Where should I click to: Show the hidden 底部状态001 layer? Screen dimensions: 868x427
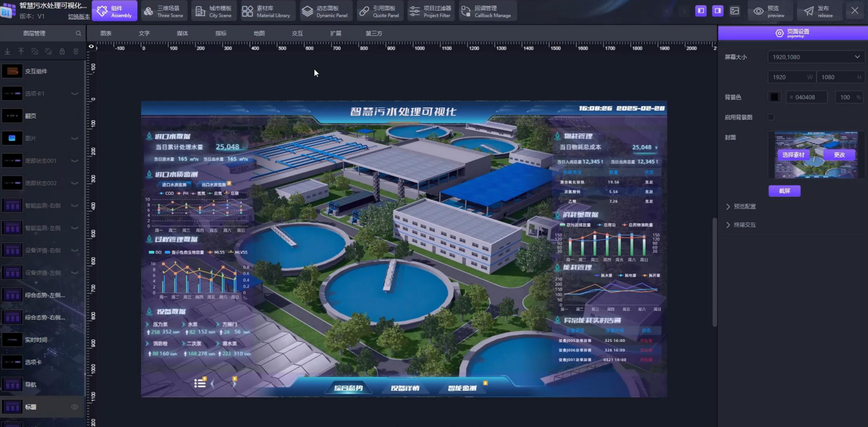[x=75, y=161]
